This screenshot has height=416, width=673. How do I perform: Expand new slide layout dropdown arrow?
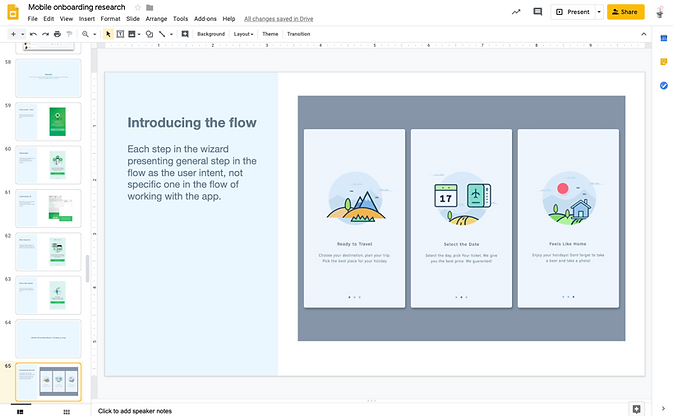point(23,34)
